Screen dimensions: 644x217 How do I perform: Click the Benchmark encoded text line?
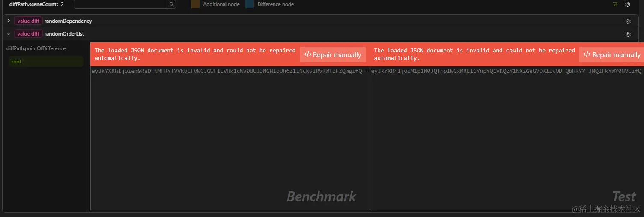coord(230,71)
